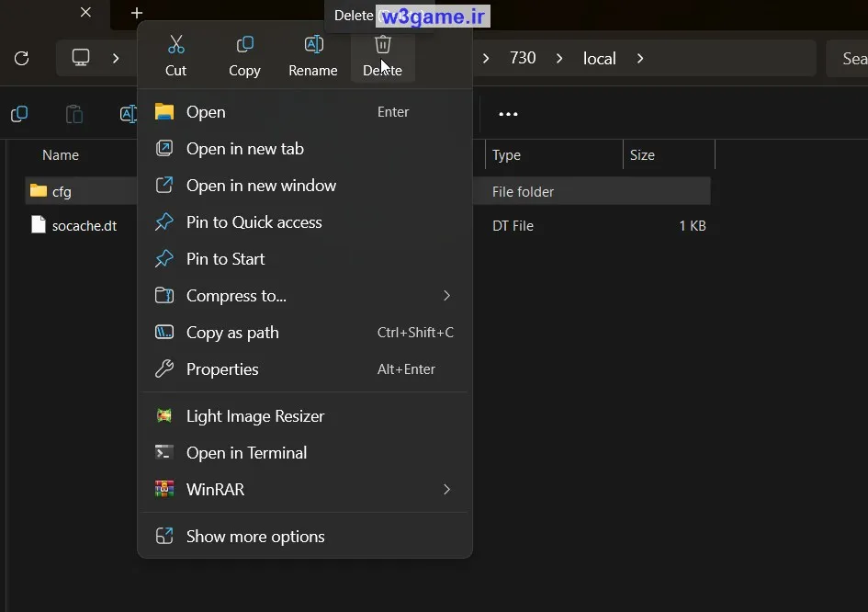
Task: Sort by the Type column header
Action: tap(506, 155)
